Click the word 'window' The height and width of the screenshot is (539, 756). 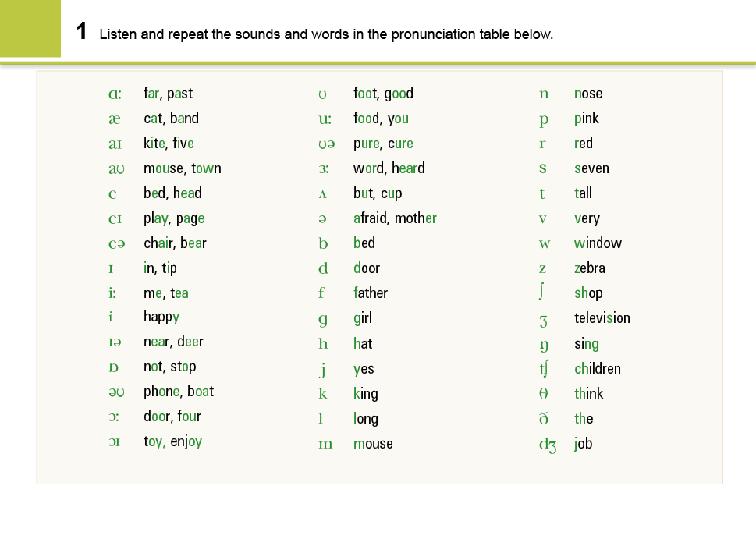[598, 243]
